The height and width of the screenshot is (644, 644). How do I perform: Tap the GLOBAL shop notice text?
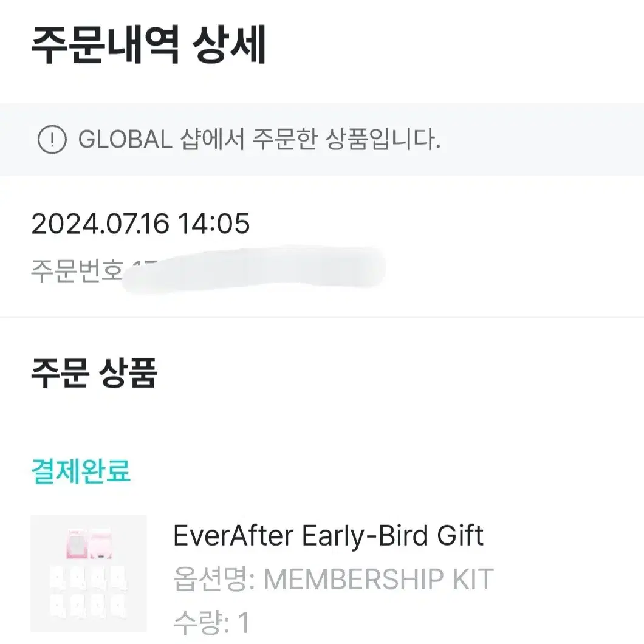(x=259, y=140)
